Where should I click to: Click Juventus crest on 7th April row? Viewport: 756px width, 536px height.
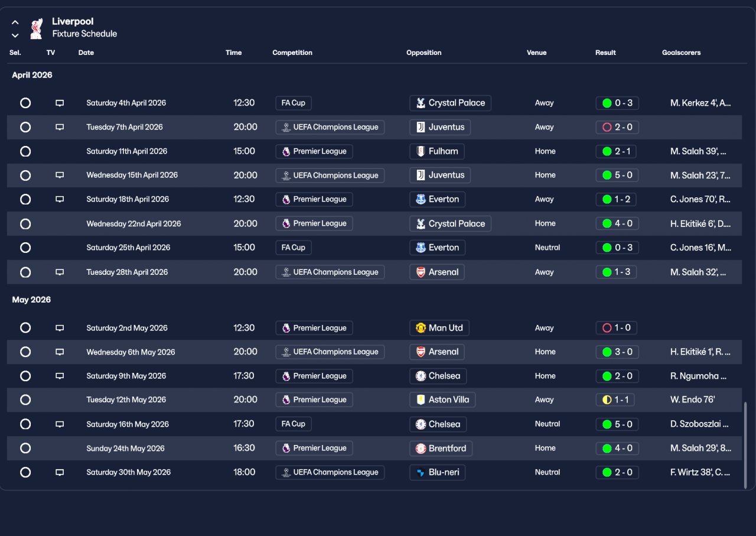(421, 127)
